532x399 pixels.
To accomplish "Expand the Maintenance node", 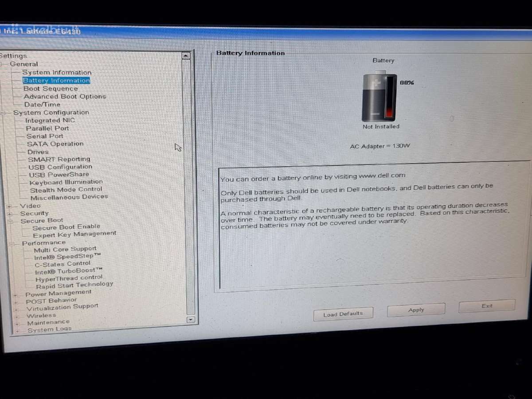I will tap(17, 324).
